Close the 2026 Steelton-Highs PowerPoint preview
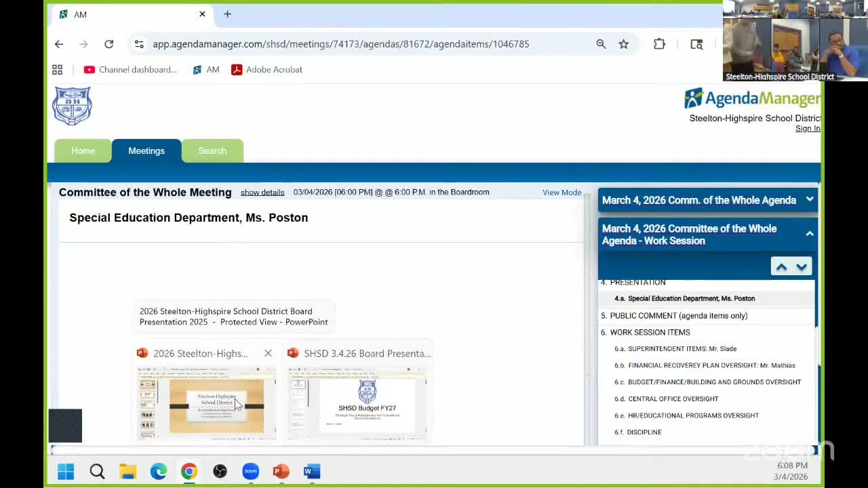Screen dimensions: 868x488 pyautogui.click(x=268, y=353)
